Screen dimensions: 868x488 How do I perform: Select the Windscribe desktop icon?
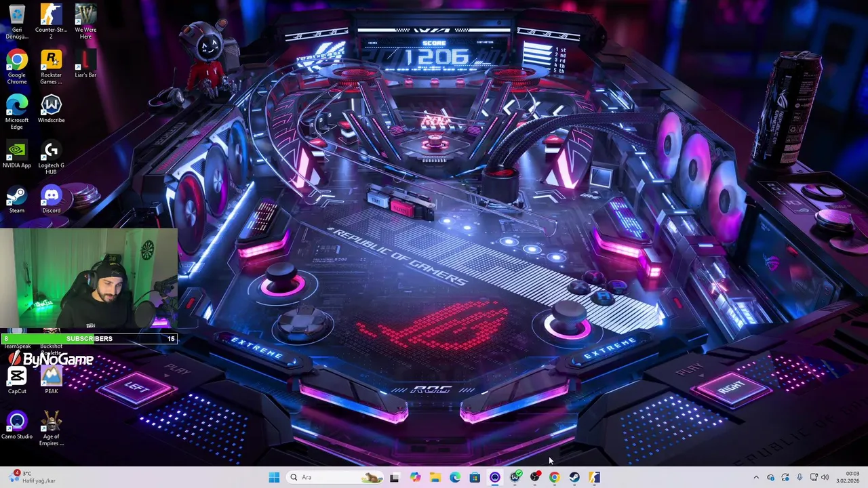(51, 109)
